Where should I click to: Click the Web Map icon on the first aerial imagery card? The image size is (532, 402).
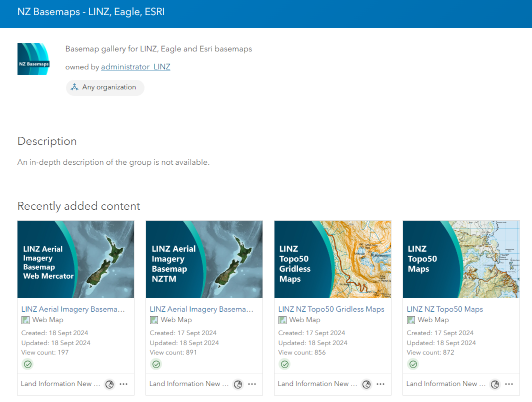pyautogui.click(x=25, y=320)
